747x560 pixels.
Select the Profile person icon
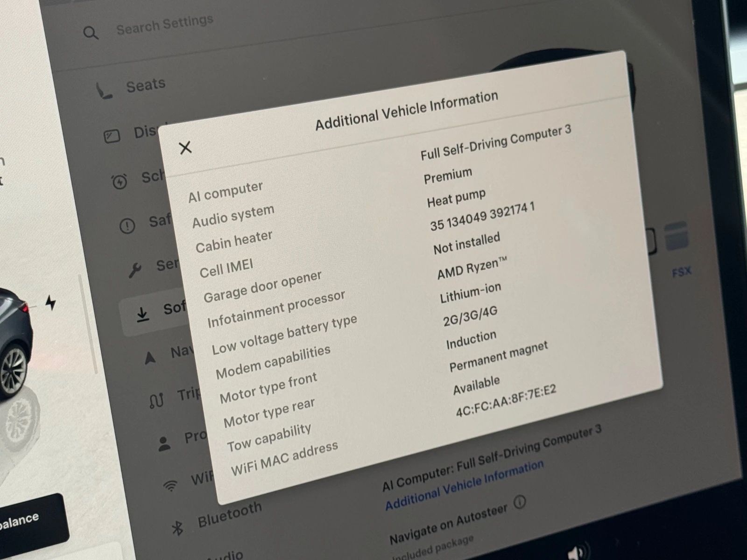tap(164, 443)
